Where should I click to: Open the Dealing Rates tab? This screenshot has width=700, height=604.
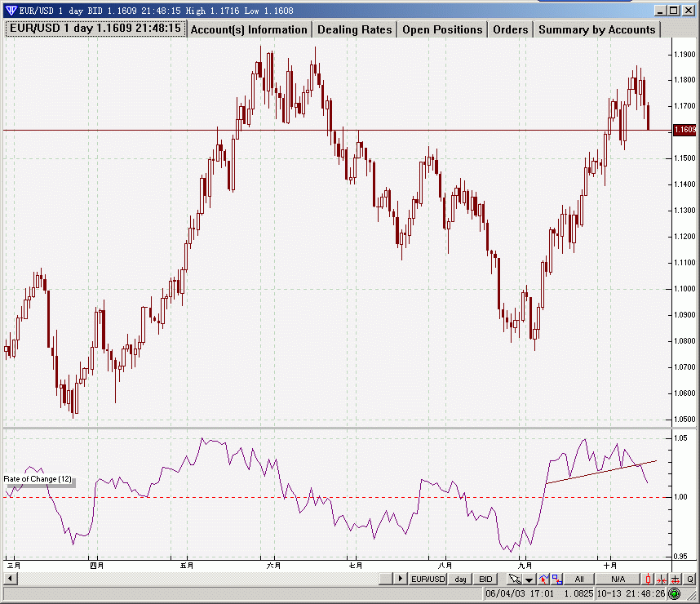coord(354,29)
